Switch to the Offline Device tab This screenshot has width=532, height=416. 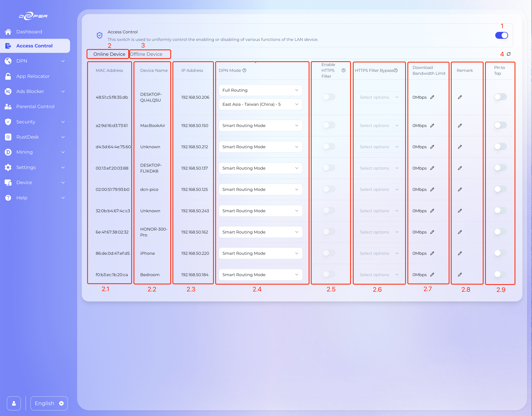click(x=146, y=54)
